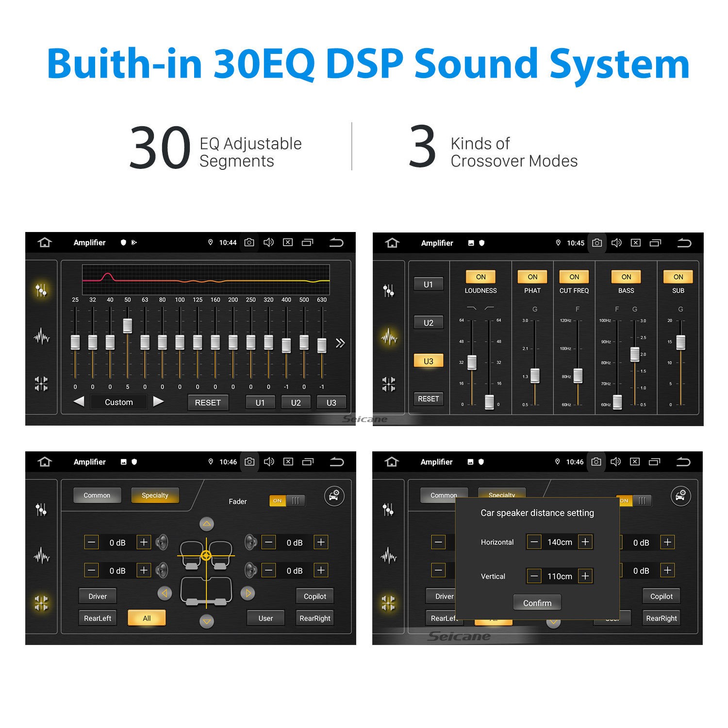Open equalizer sliders tab in 10:45 screen sidebar
728x728 pixels.
(x=389, y=291)
